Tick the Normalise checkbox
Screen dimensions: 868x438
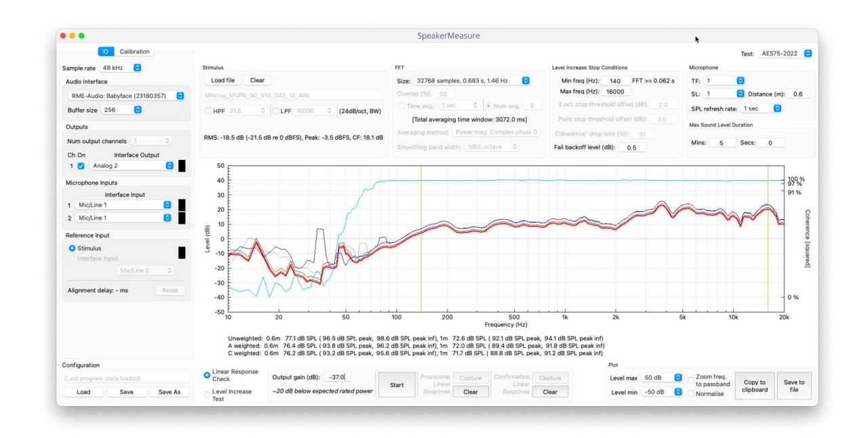tap(691, 394)
